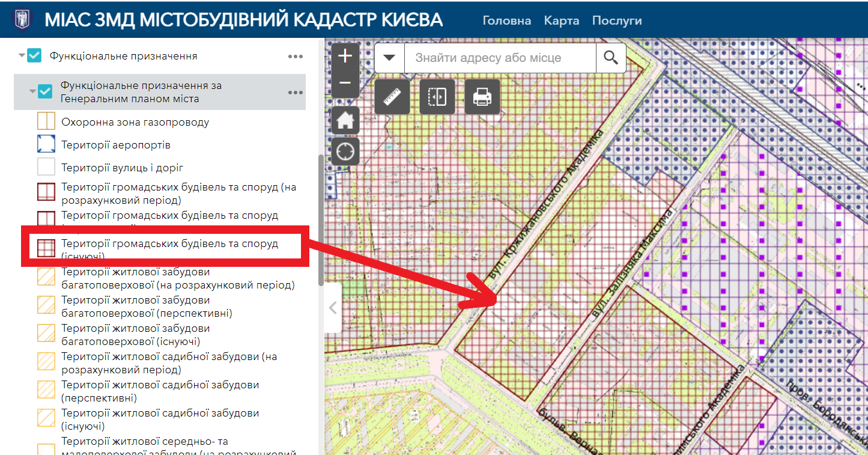Open options for Генеральним планом міста sublayer
The image size is (868, 455).
tap(295, 93)
